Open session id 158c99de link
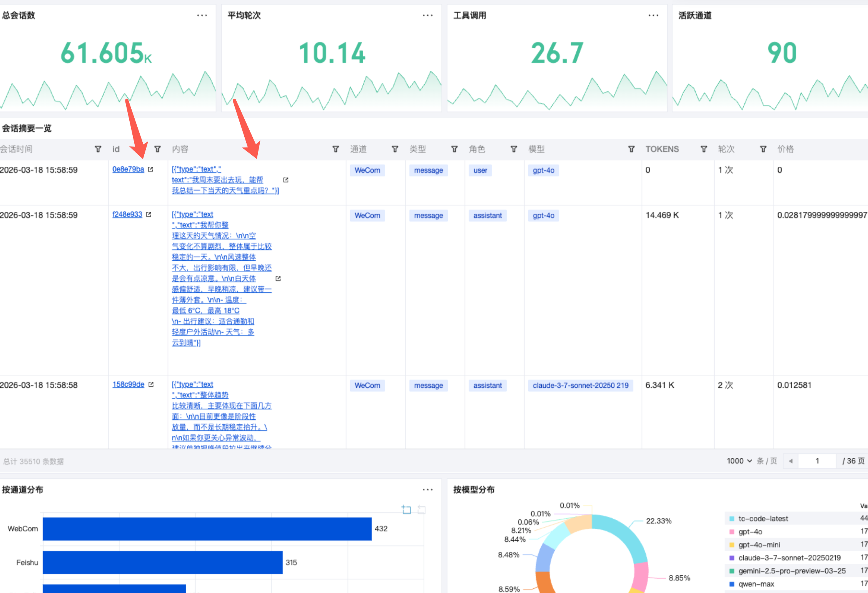Image resolution: width=868 pixels, height=593 pixels. click(x=128, y=384)
